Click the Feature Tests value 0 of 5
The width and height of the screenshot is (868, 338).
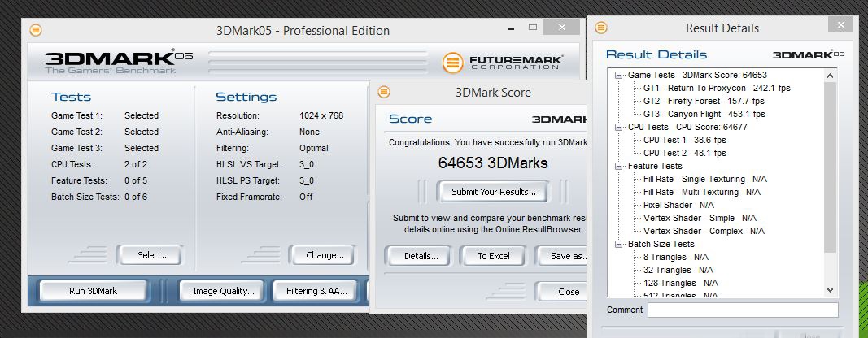(136, 180)
